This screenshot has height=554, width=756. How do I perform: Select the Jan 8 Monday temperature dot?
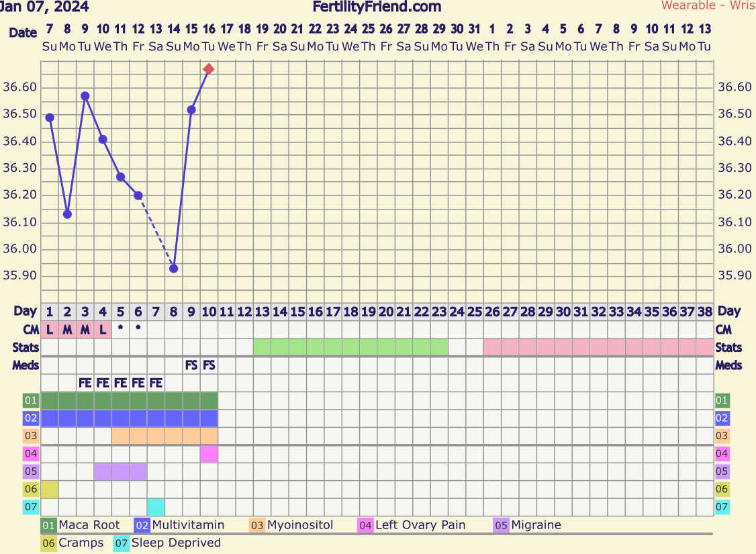pos(67,214)
